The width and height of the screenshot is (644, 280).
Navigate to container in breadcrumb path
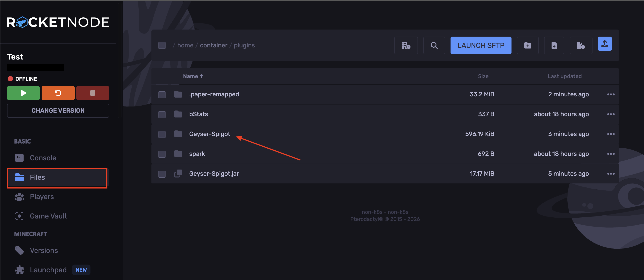coord(213,45)
